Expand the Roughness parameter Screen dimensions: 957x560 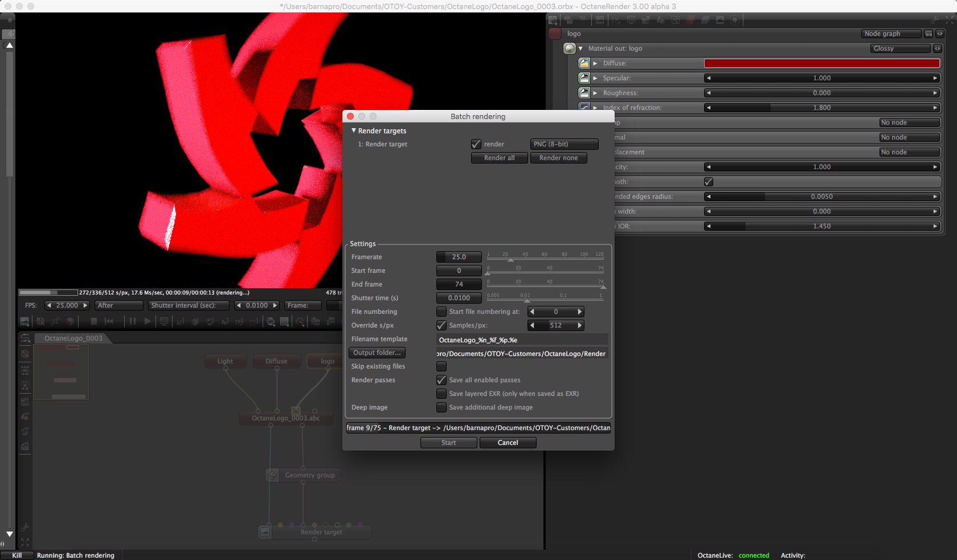point(595,93)
